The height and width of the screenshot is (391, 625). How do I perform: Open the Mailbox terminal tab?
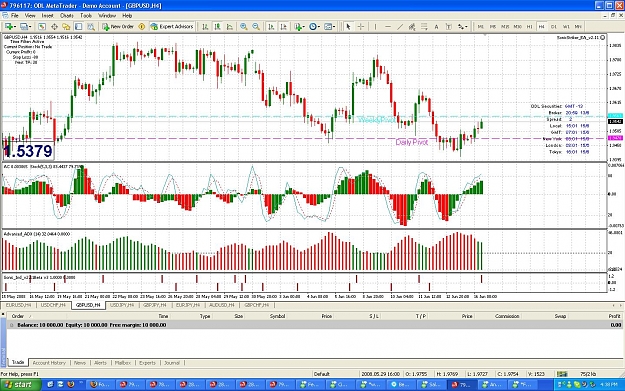(x=123, y=363)
